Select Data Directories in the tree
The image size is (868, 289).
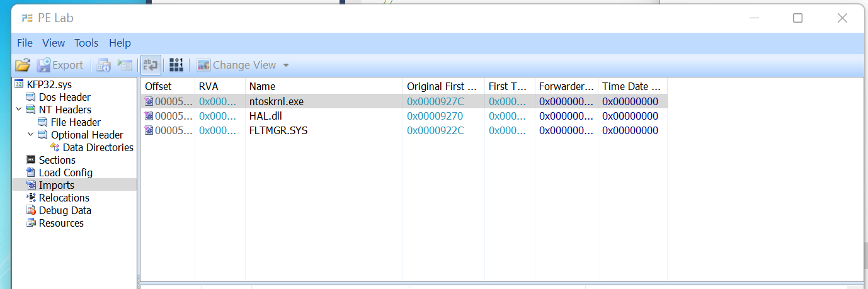(98, 147)
